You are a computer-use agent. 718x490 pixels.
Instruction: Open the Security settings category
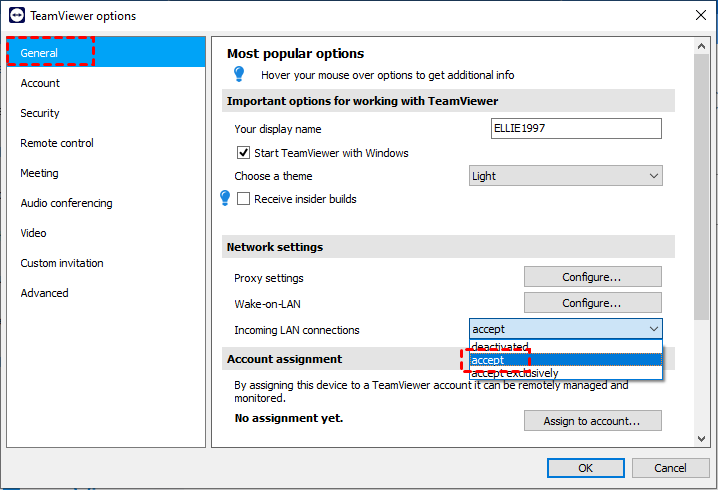click(40, 113)
